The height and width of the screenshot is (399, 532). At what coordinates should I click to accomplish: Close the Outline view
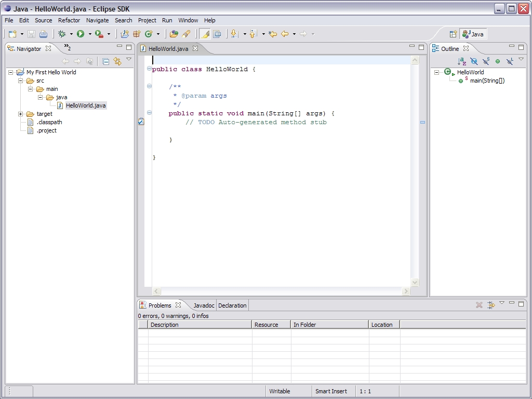click(466, 48)
